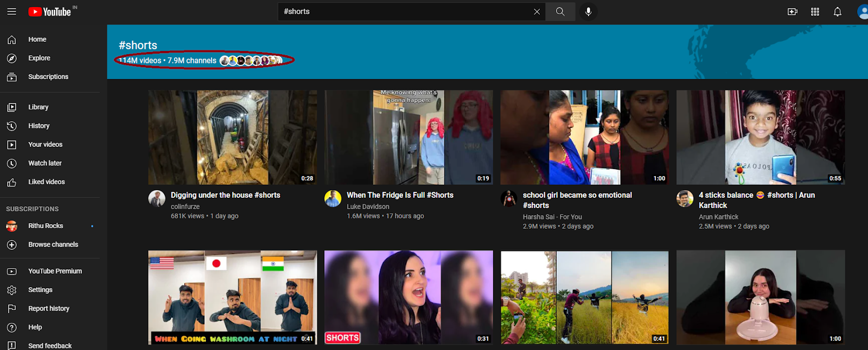Click the Luke Davidson channel avatar

333,198
